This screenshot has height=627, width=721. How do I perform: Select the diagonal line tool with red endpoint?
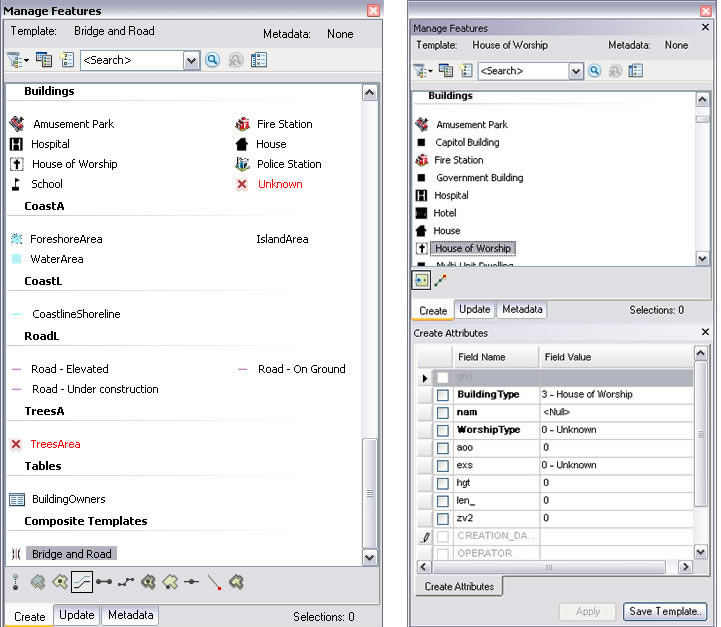coord(214,582)
